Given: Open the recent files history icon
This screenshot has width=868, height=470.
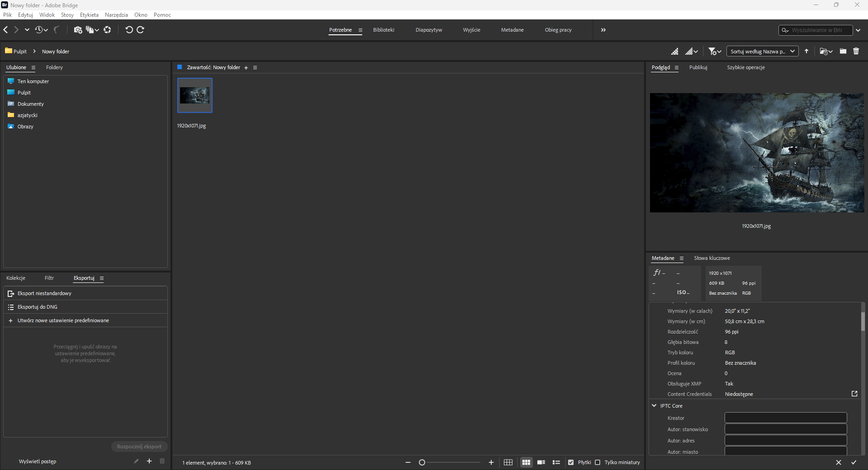Looking at the screenshot, I should pyautogui.click(x=41, y=30).
